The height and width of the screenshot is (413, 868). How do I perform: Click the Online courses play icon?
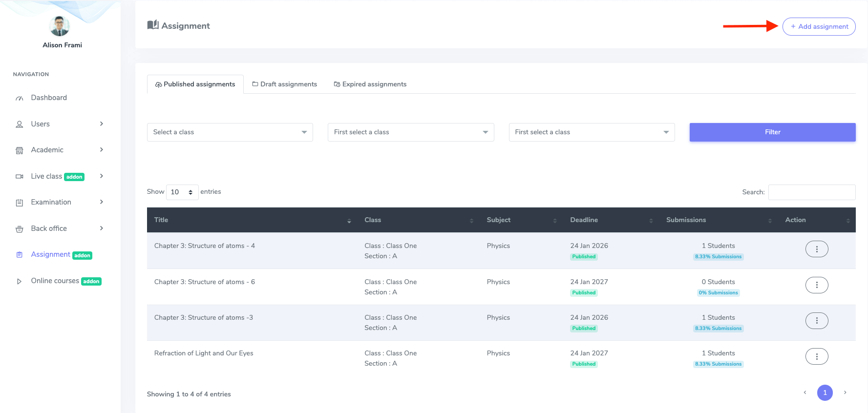pos(20,281)
